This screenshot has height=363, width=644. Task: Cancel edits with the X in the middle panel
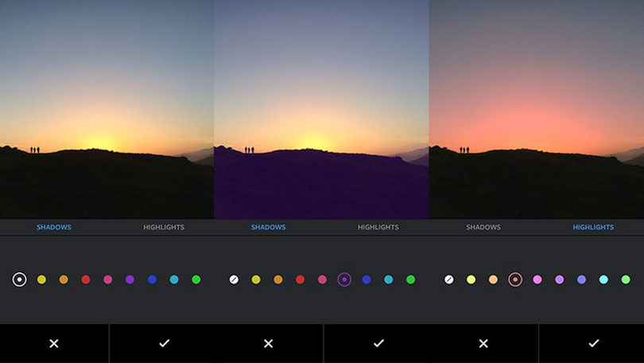pos(268,343)
